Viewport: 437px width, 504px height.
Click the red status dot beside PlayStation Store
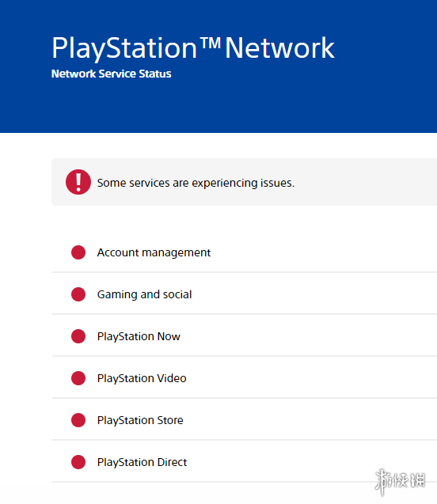(78, 420)
